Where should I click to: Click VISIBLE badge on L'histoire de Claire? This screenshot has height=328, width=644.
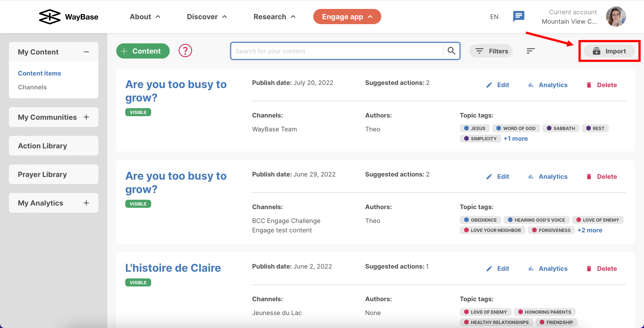point(138,283)
